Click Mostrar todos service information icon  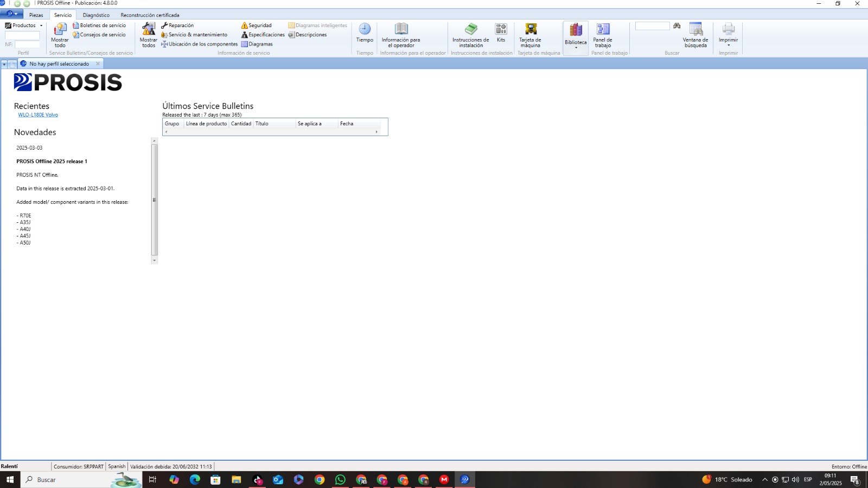coord(148,35)
